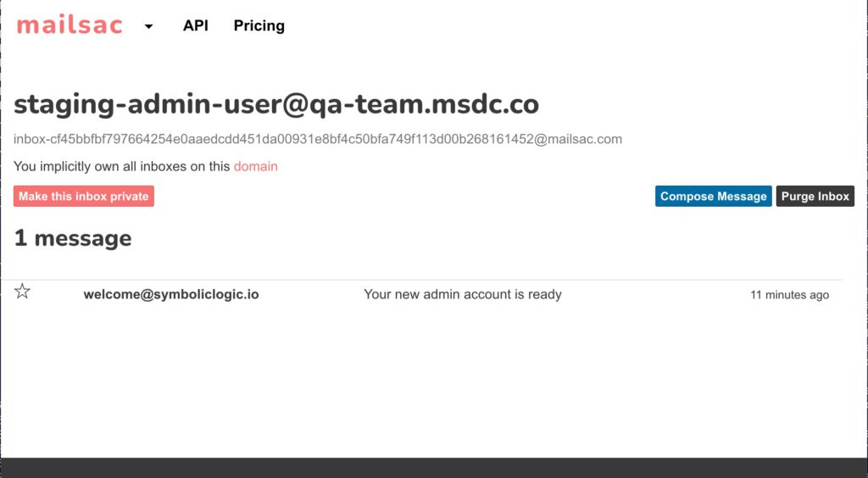The height and width of the screenshot is (478, 868).
Task: Click the 11 minutes ago timestamp
Action: point(789,295)
